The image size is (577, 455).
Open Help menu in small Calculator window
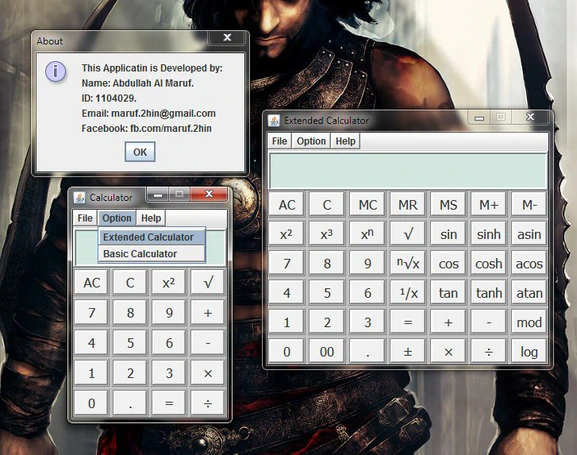point(151,218)
